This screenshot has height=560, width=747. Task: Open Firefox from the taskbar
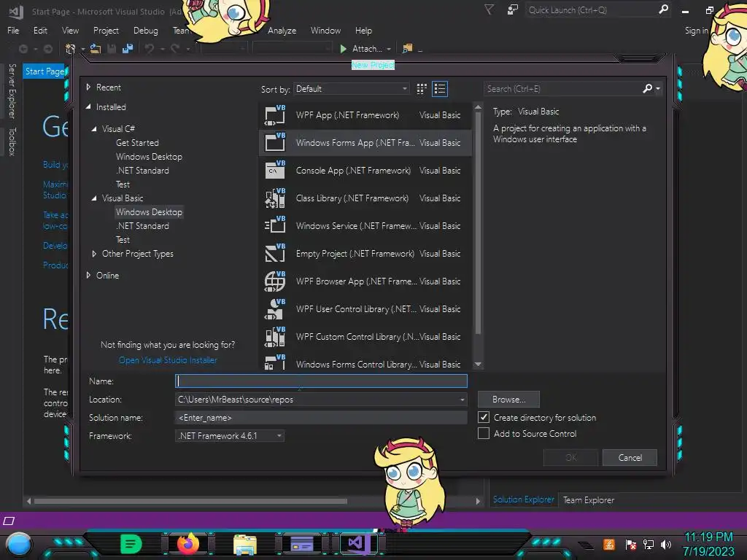[188, 544]
